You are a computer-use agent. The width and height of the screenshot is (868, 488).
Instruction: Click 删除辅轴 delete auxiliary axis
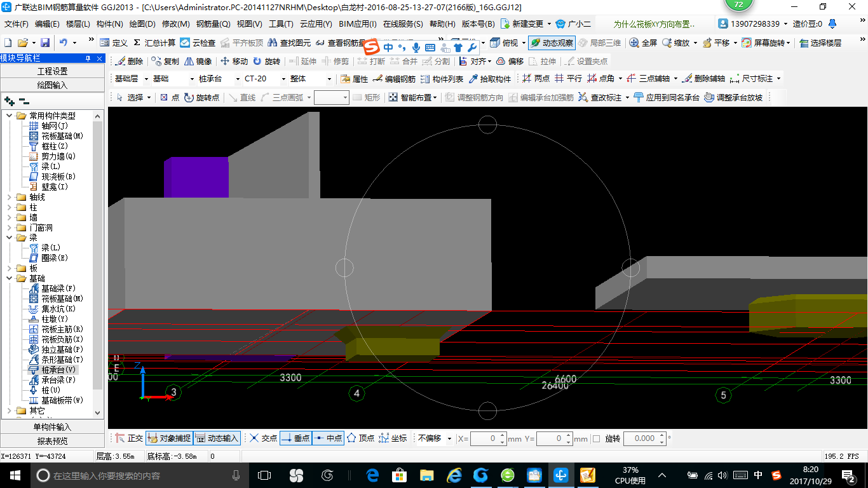704,79
